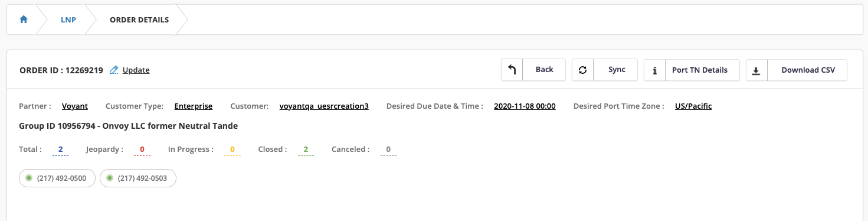
Task: Go to the home breadcrumb icon
Action: [x=24, y=19]
